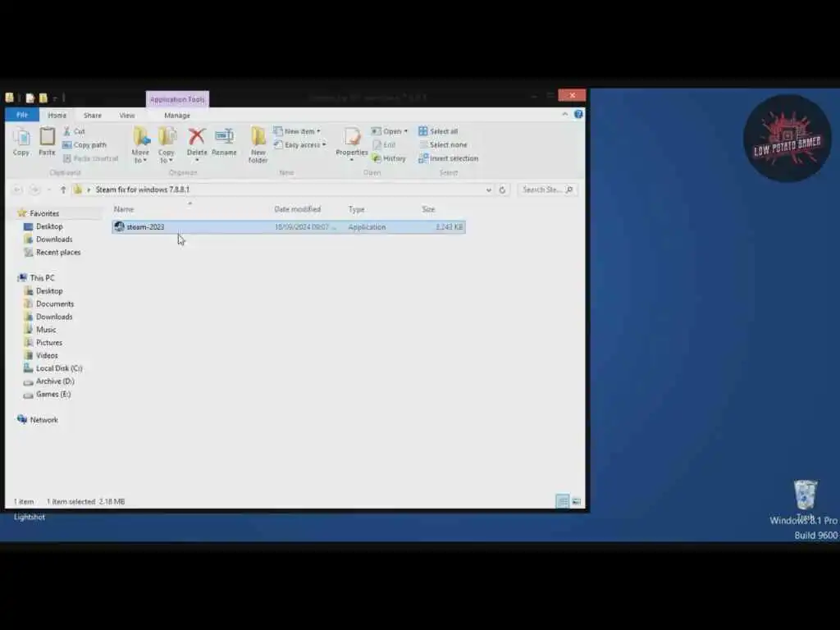Collapse the ribbon with chevron

[x=564, y=114]
